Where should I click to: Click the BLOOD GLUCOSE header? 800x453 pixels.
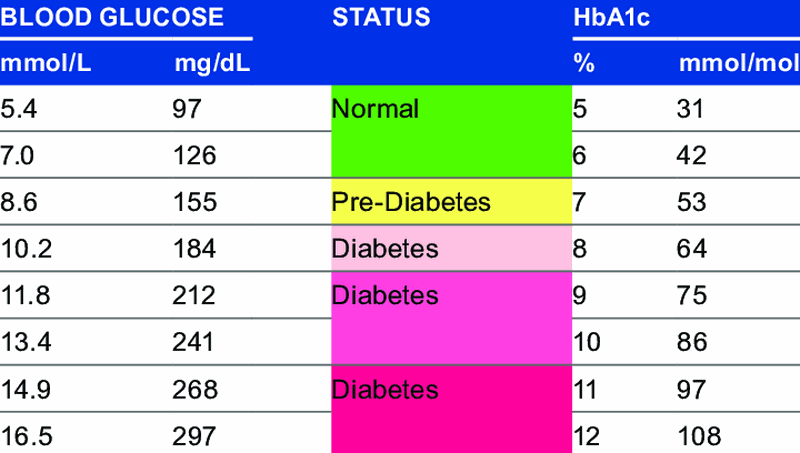pos(111,17)
